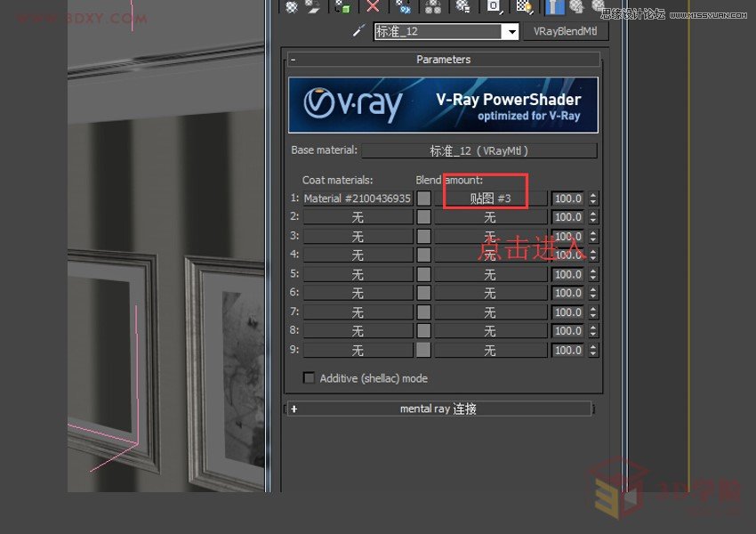
Task: Click the Blend amount color swatch for slot 1
Action: click(x=422, y=198)
